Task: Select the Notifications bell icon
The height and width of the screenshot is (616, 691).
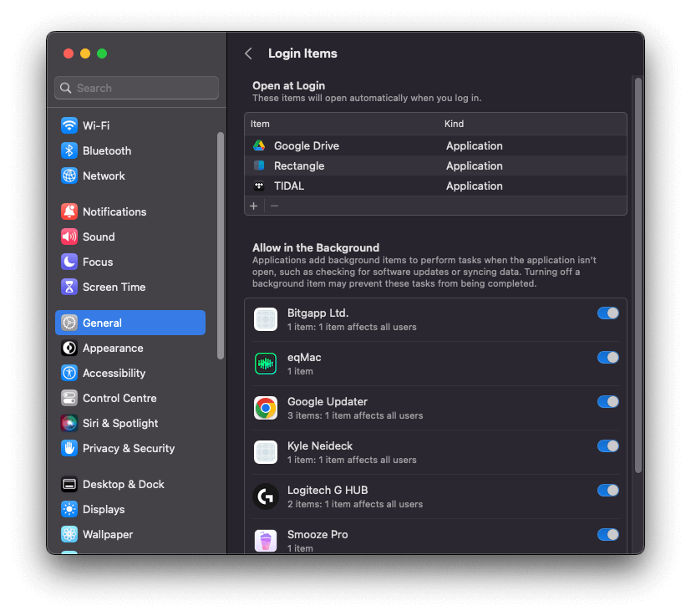Action: tap(69, 211)
